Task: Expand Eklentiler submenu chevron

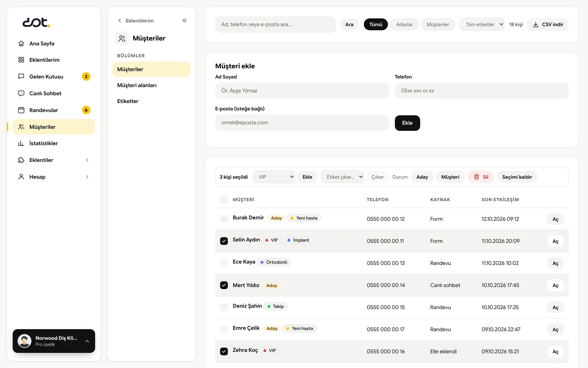Action: [87, 160]
